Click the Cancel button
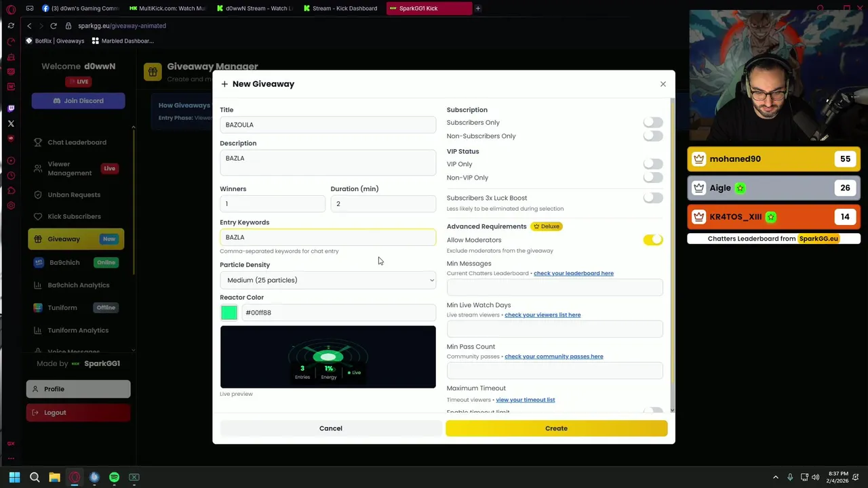The width and height of the screenshot is (868, 488). (x=331, y=428)
